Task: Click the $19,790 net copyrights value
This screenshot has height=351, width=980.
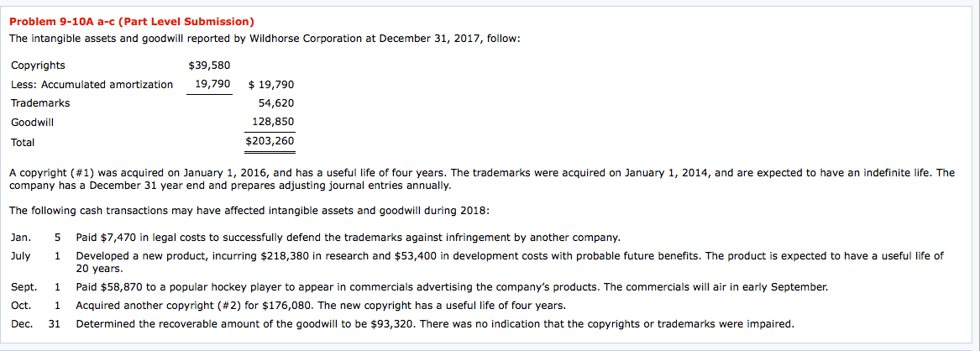Action: click(x=272, y=85)
